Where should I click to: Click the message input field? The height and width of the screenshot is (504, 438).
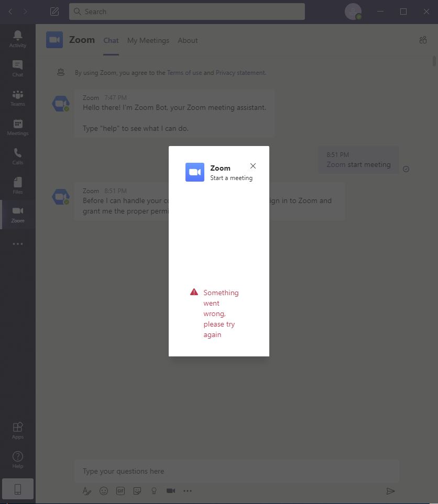(237, 471)
